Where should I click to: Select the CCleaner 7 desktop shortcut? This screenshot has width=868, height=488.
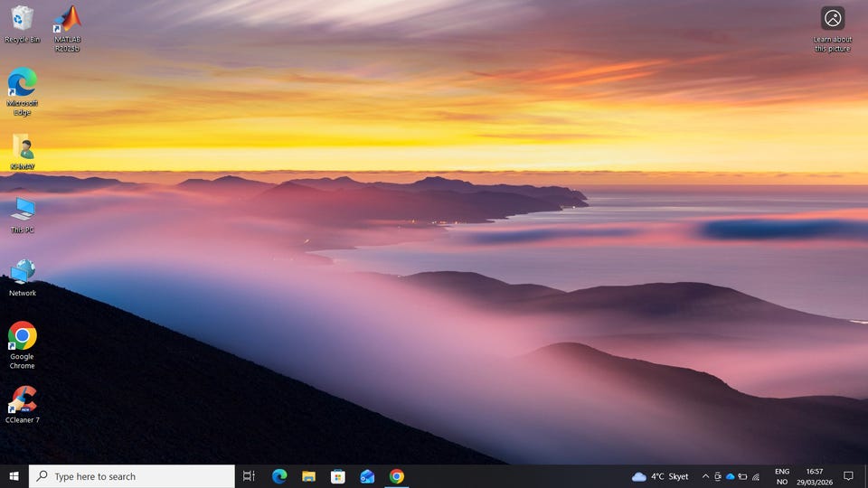coord(22,399)
